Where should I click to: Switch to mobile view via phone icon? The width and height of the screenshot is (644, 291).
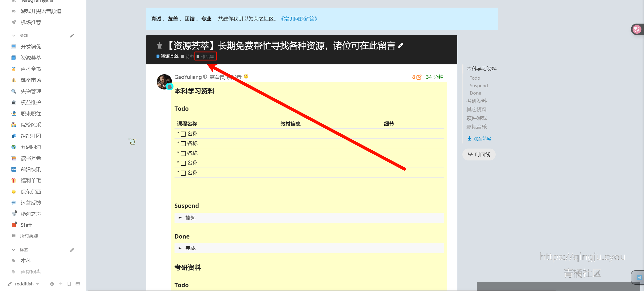pyautogui.click(x=69, y=284)
